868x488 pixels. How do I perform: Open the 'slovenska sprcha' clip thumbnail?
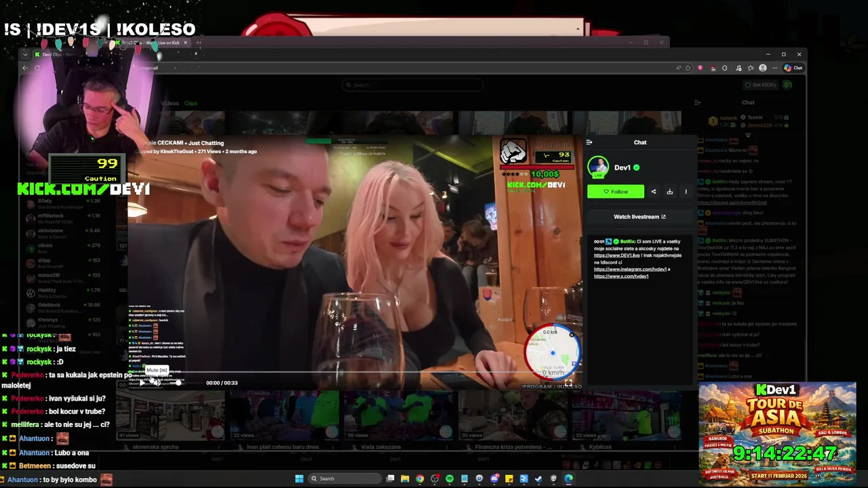click(170, 415)
